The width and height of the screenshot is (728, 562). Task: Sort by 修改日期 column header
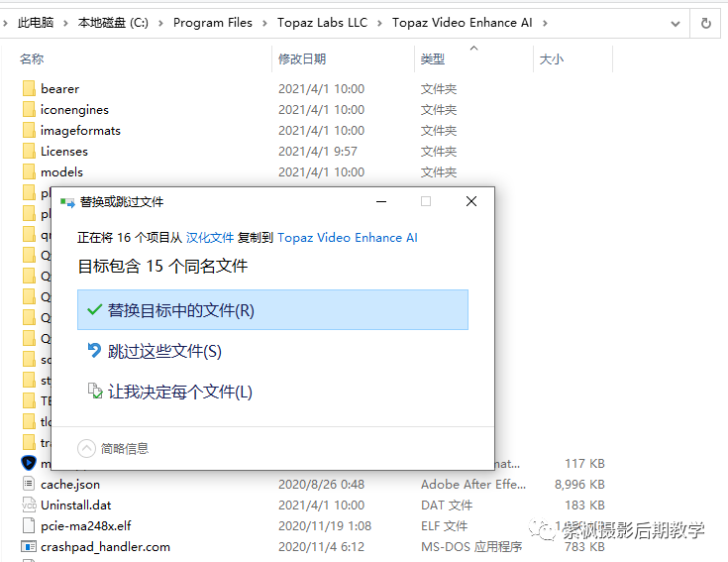coord(302,59)
